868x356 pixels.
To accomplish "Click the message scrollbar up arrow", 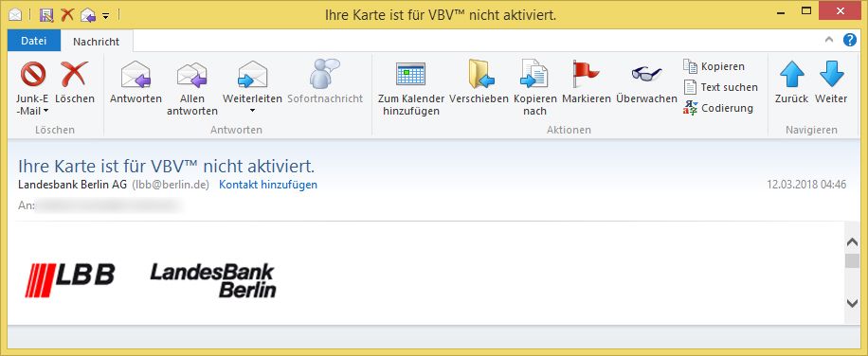I will [x=852, y=242].
